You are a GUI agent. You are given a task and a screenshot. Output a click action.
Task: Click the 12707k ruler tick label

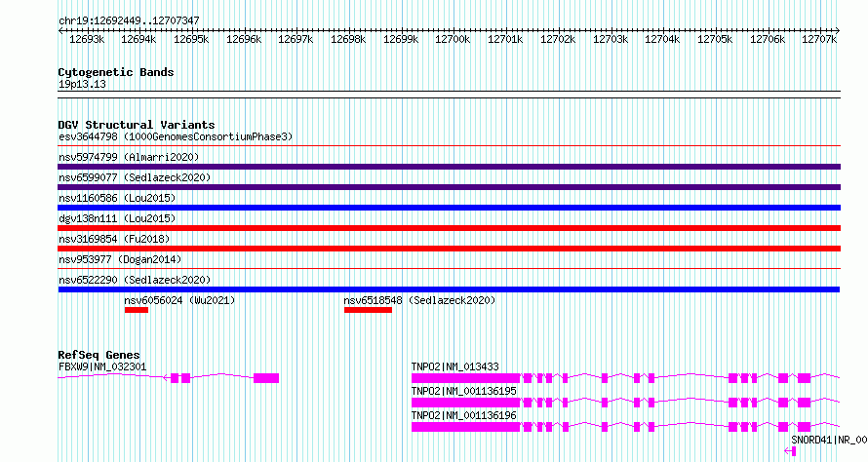click(819, 39)
